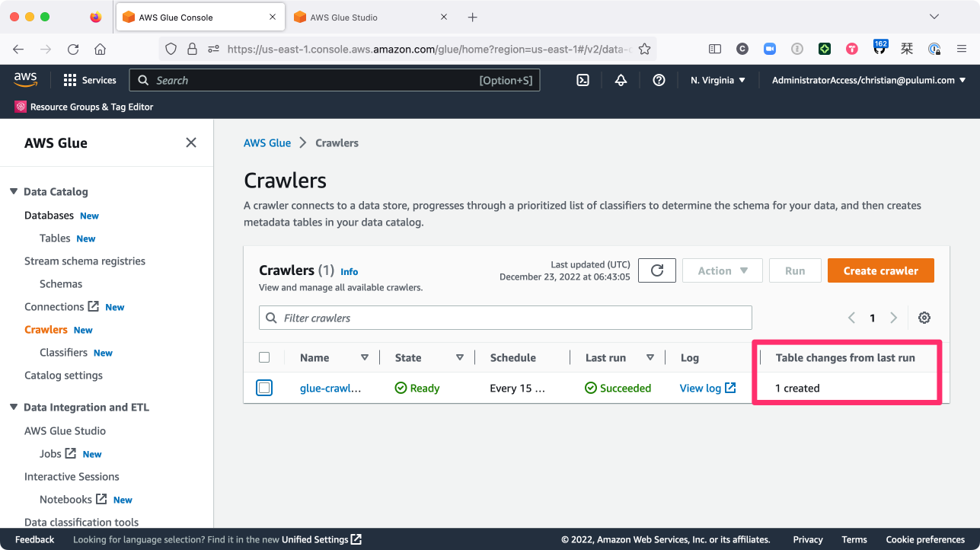Switch to AWS Glue Studio tab

[x=371, y=17]
